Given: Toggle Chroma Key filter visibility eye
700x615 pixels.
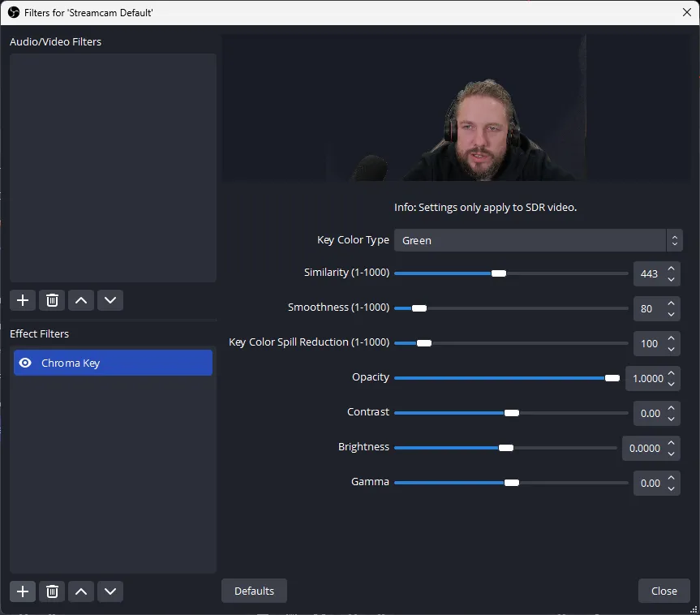Looking at the screenshot, I should (x=25, y=363).
